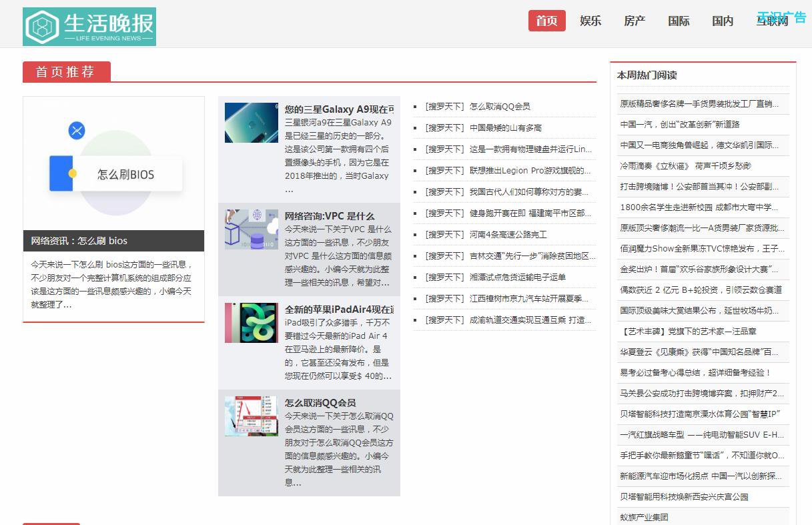Viewport: 812px width, 525px height.
Task: Open hot read 蚁族产业集团
Action: point(644,517)
